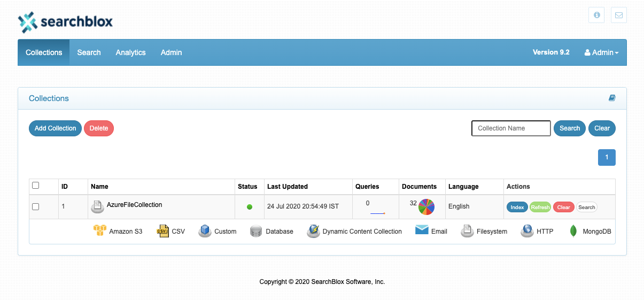Open the Analytics tab
The image size is (644, 300).
(131, 52)
